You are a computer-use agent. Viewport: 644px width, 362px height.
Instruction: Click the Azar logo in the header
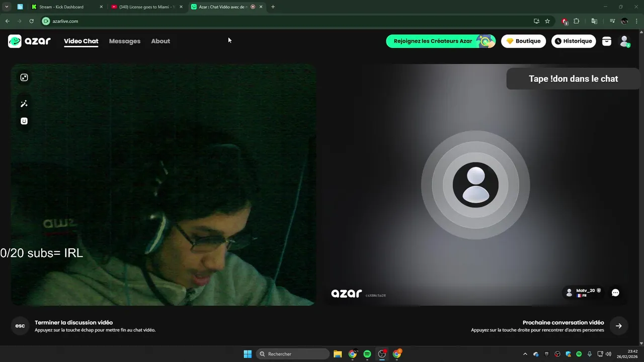29,41
